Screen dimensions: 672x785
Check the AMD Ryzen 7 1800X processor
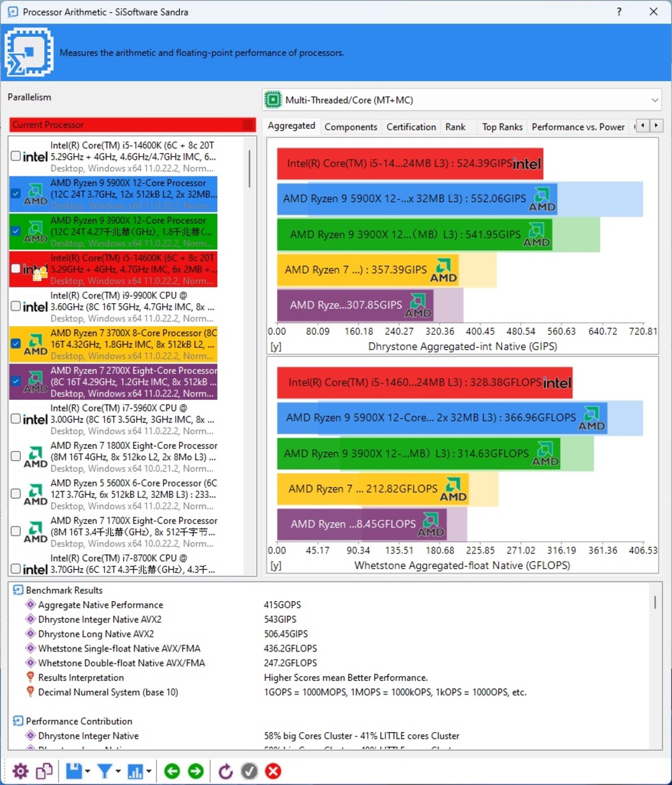click(15, 456)
